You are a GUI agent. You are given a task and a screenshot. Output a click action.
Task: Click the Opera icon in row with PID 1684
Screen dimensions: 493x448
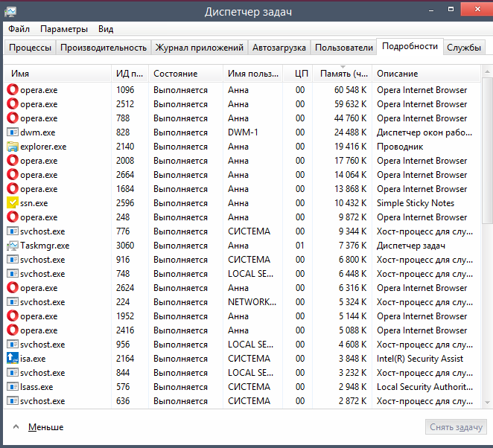(13, 188)
